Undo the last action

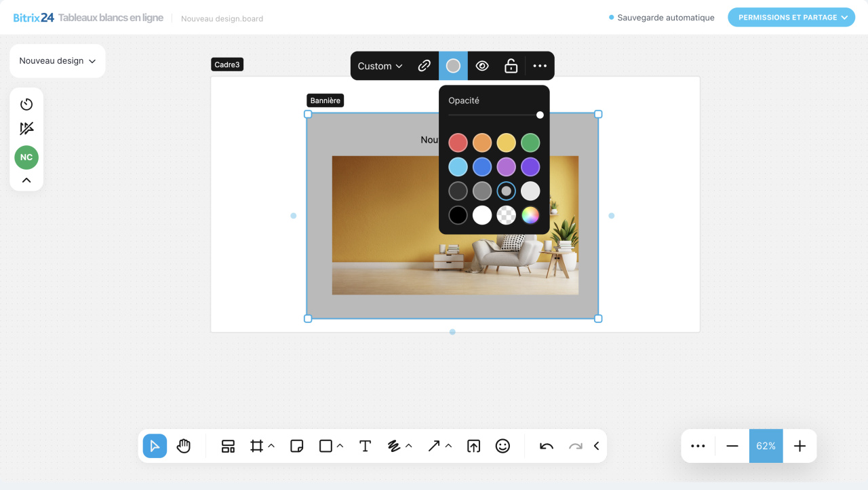point(545,446)
